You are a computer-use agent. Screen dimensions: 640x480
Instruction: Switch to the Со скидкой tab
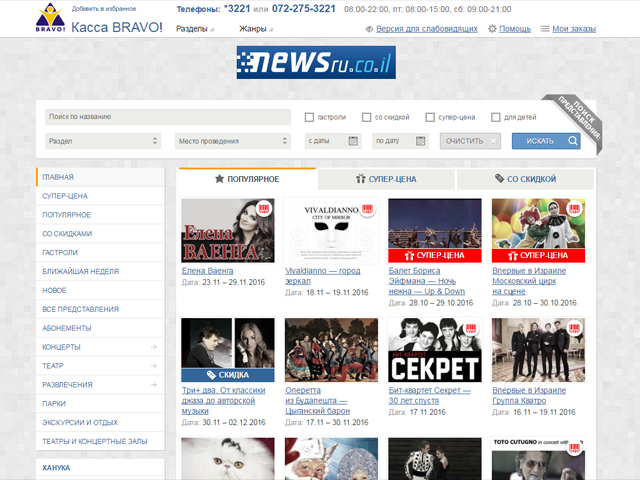point(525,179)
